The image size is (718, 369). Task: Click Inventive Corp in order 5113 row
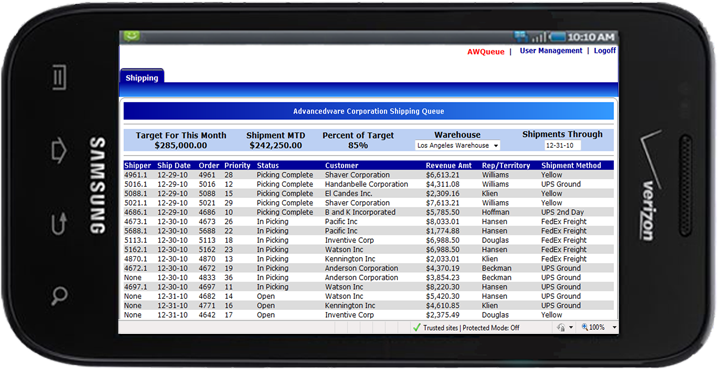[x=349, y=240]
